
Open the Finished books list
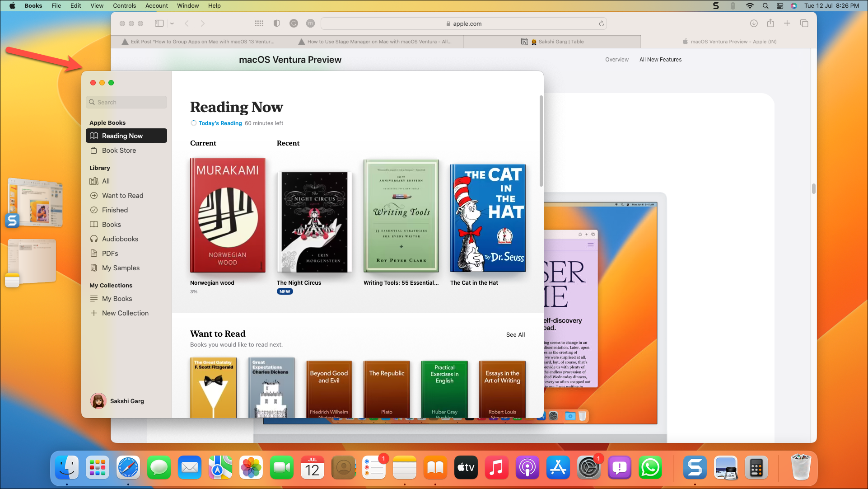[115, 210]
